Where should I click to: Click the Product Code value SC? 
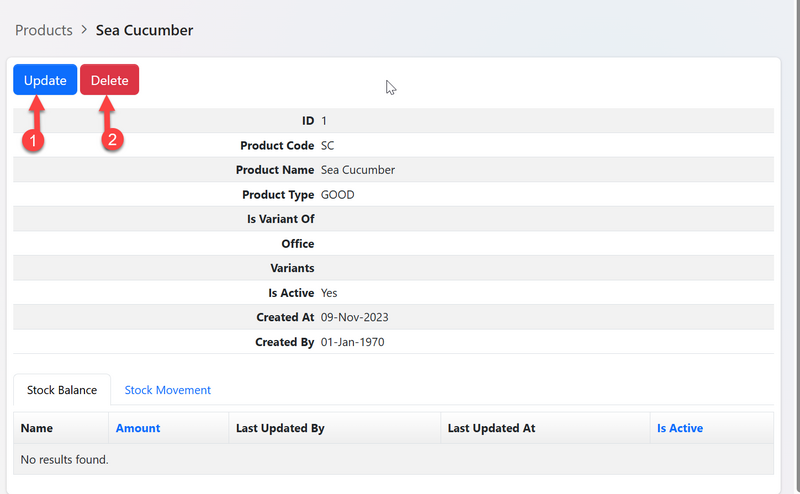(328, 145)
